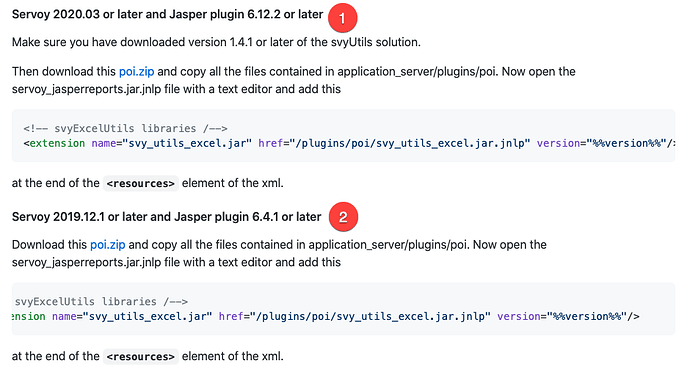Click the href attribute in the first snippet
The image size is (690, 372).
coord(270,143)
